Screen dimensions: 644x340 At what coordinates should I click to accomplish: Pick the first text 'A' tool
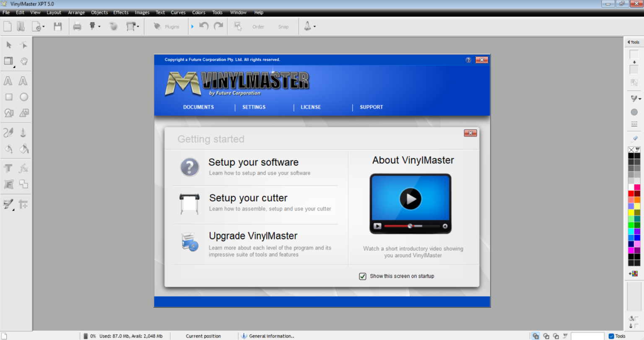click(x=8, y=81)
